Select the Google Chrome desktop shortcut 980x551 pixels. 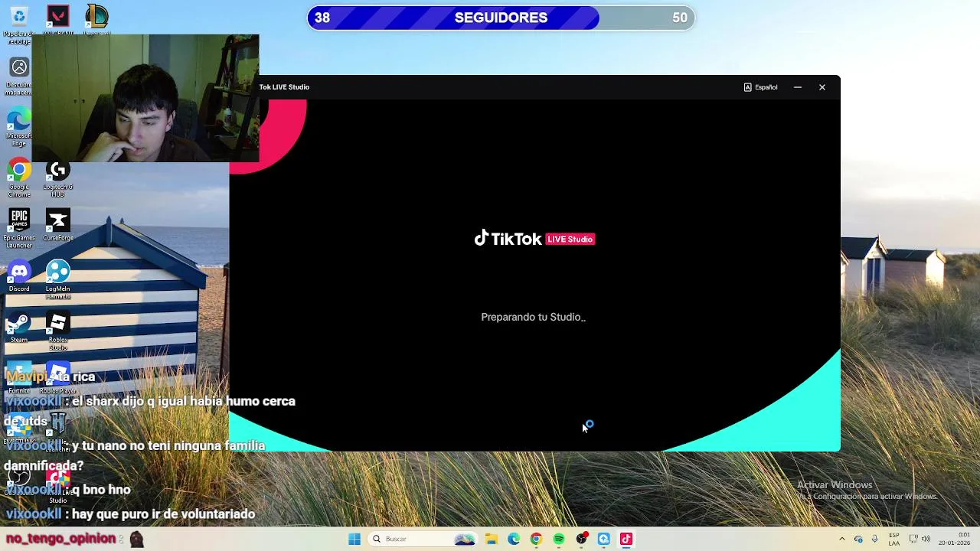click(19, 178)
